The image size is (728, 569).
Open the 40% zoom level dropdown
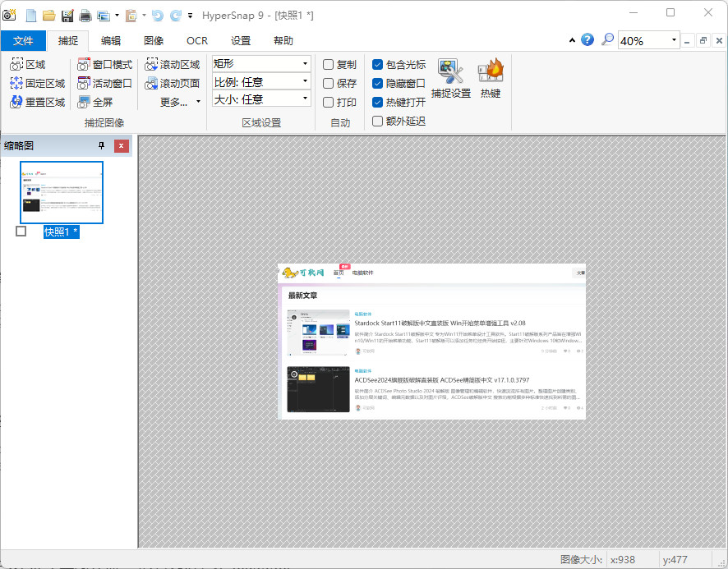[674, 40]
